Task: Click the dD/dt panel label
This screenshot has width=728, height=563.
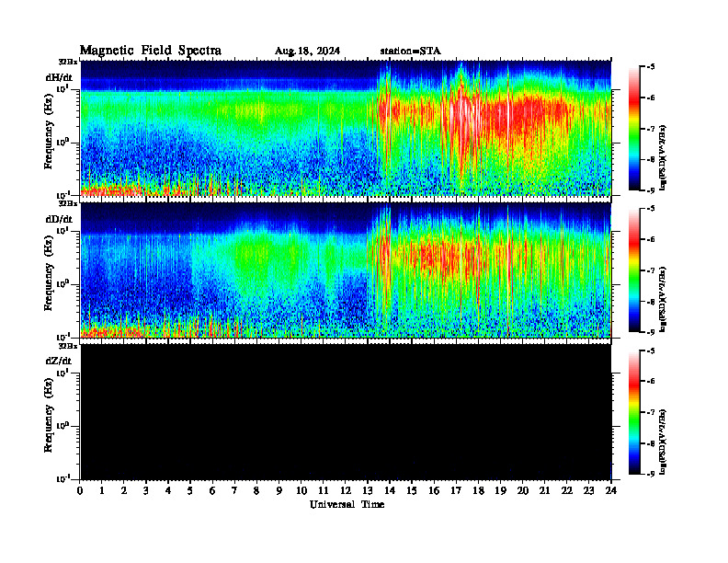Action: click(59, 219)
